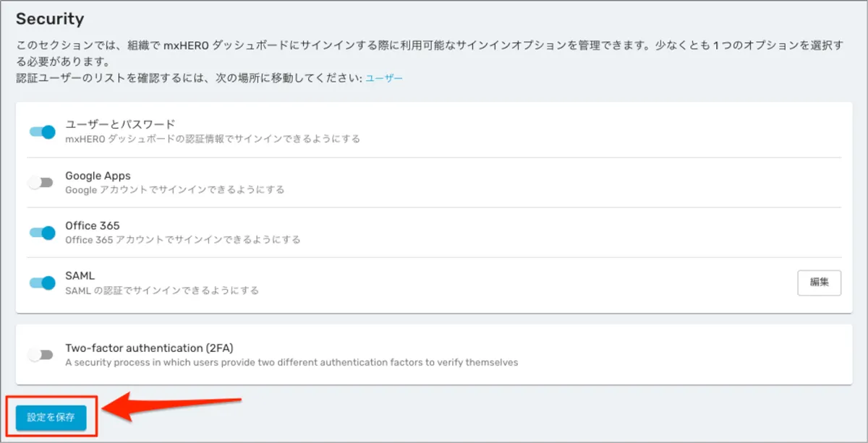Enable Two-factor authentication (2FA) toggle
868x443 pixels.
click(x=41, y=355)
